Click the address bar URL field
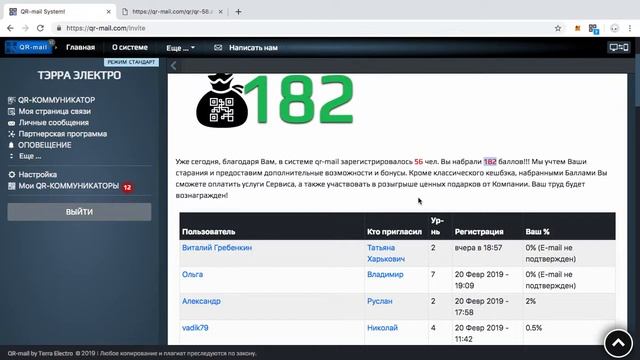The width and height of the screenshot is (640, 360). [x=302, y=28]
